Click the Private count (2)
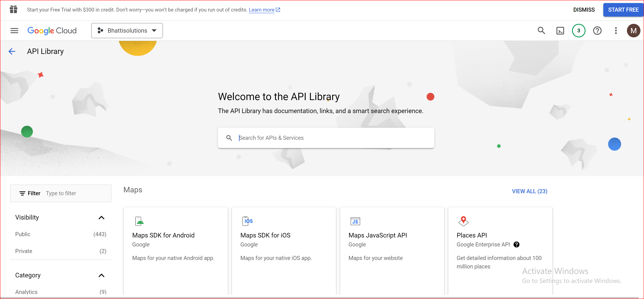644x299 pixels. (x=103, y=251)
